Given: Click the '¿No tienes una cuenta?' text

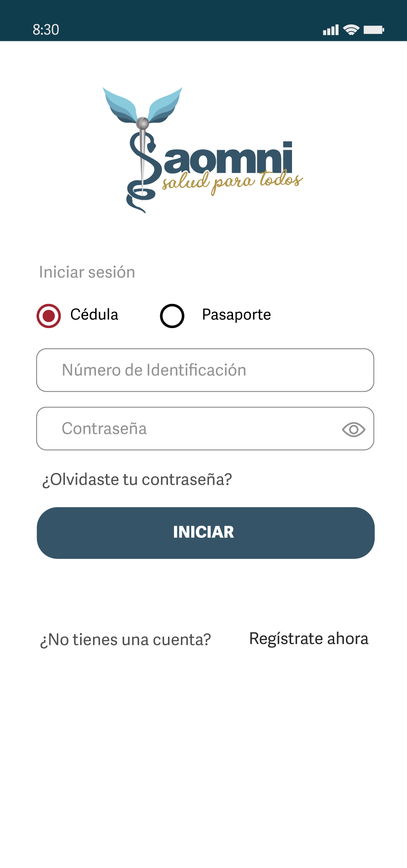Looking at the screenshot, I should pyautogui.click(x=125, y=640).
